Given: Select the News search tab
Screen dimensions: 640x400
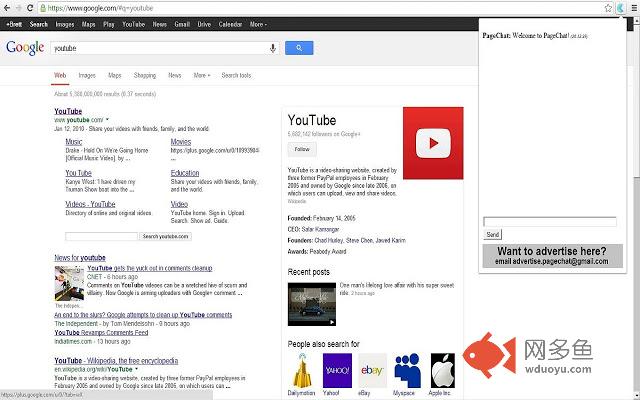Looking at the screenshot, I should [175, 75].
